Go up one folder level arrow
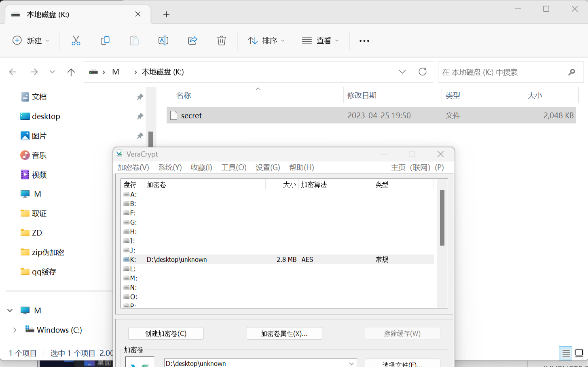The image size is (588, 367). click(x=71, y=72)
